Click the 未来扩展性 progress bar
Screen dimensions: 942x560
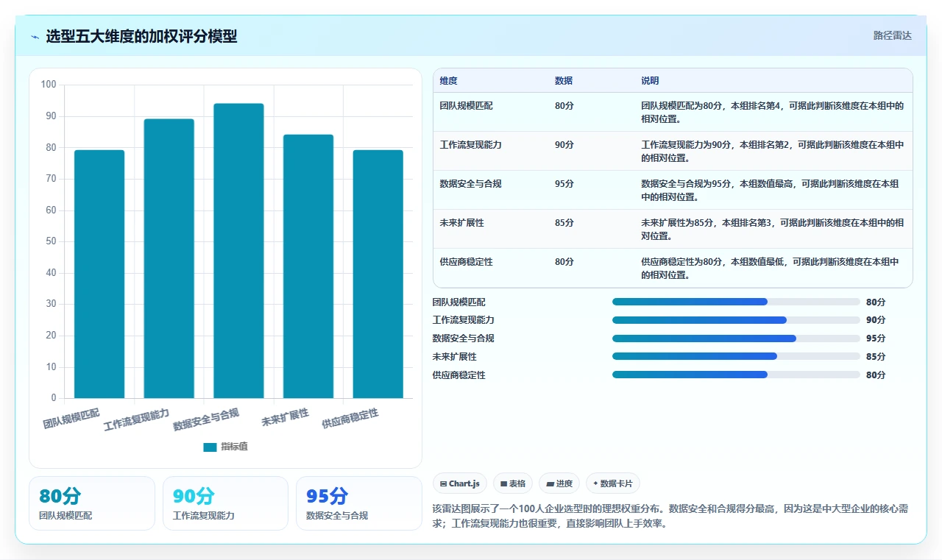click(736, 356)
